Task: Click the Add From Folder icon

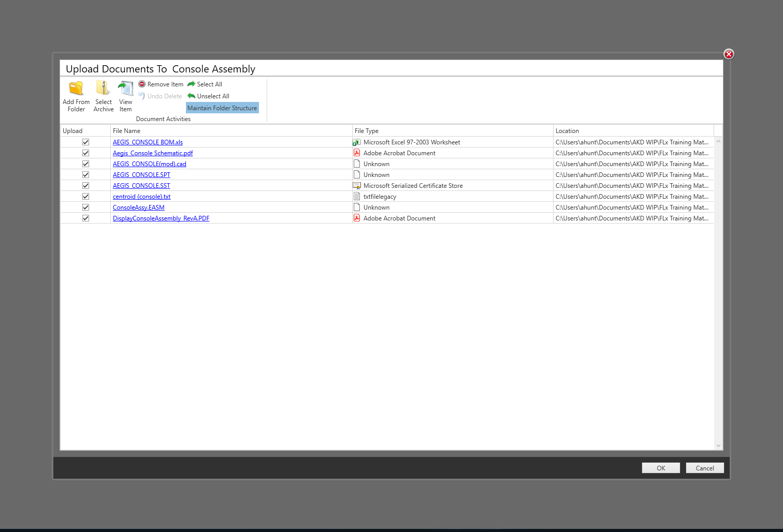Action: [x=76, y=88]
